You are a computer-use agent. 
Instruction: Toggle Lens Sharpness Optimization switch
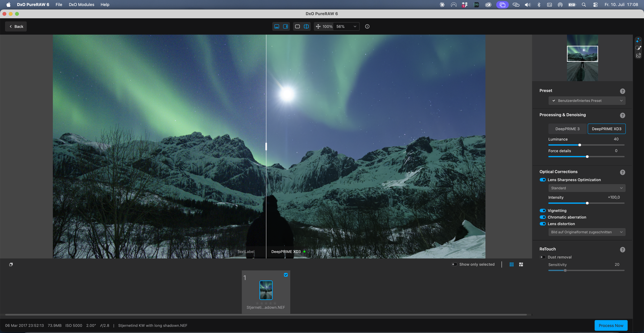point(543,180)
